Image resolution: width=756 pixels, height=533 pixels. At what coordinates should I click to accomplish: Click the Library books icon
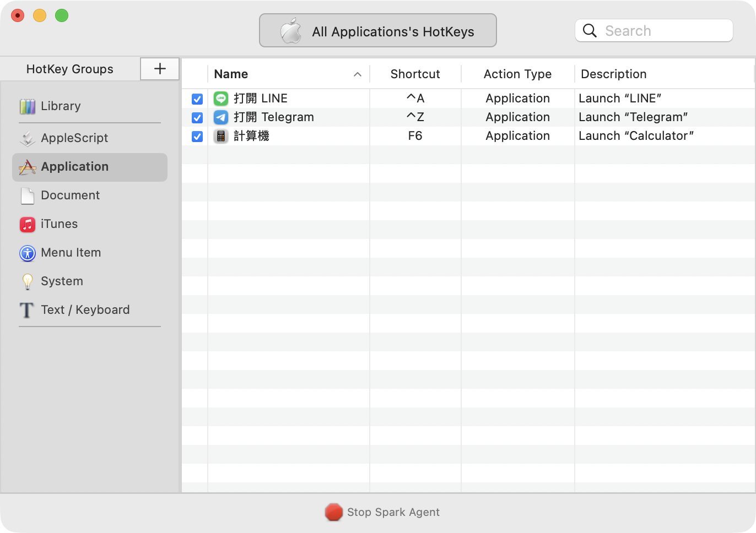(28, 106)
